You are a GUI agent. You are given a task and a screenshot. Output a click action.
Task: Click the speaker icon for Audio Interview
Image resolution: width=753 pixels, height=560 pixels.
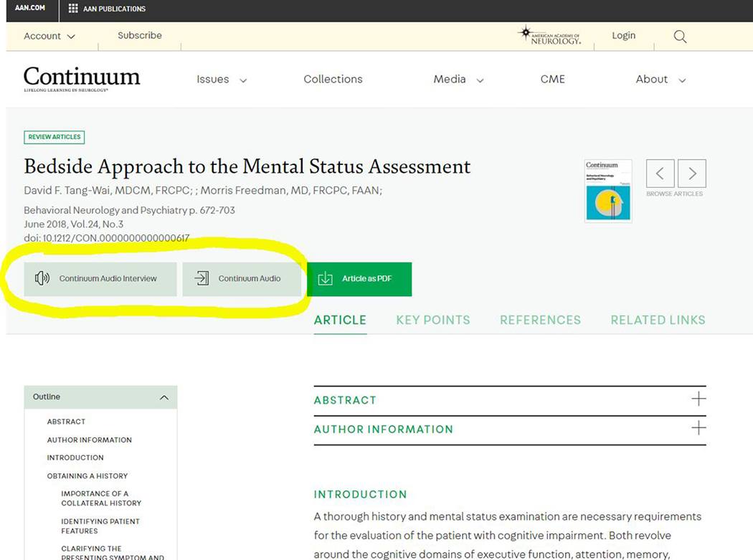pos(42,278)
